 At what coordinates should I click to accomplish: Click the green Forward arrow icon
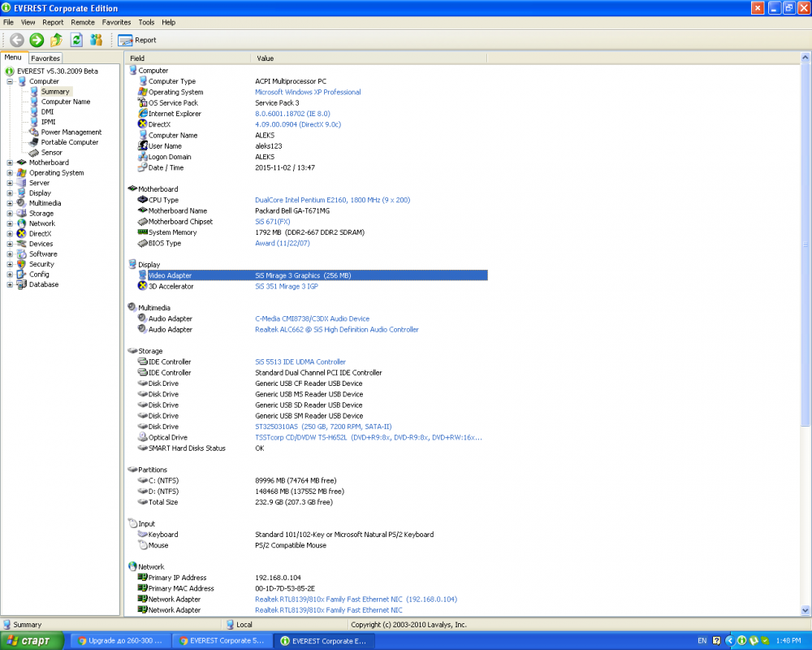37,40
